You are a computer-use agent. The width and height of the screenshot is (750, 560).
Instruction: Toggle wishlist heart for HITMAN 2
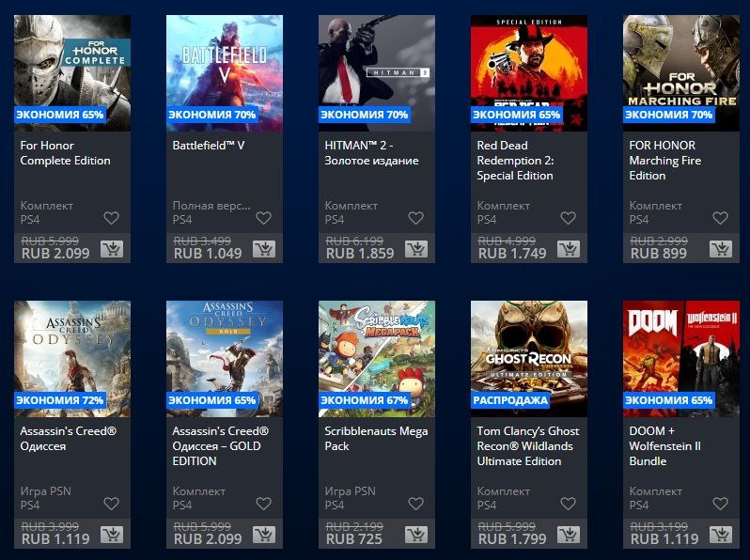tap(415, 218)
